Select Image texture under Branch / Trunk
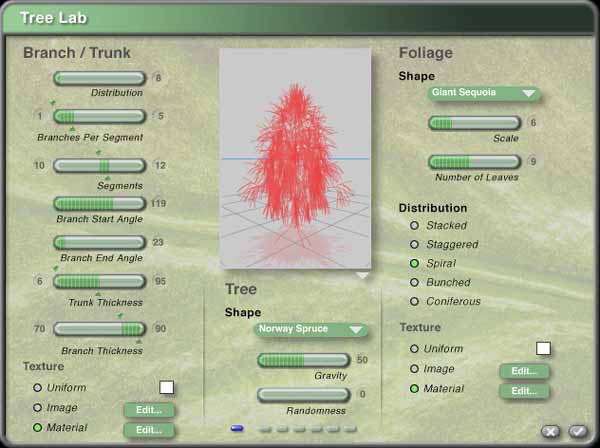The height and width of the screenshot is (448, 600). (37, 407)
